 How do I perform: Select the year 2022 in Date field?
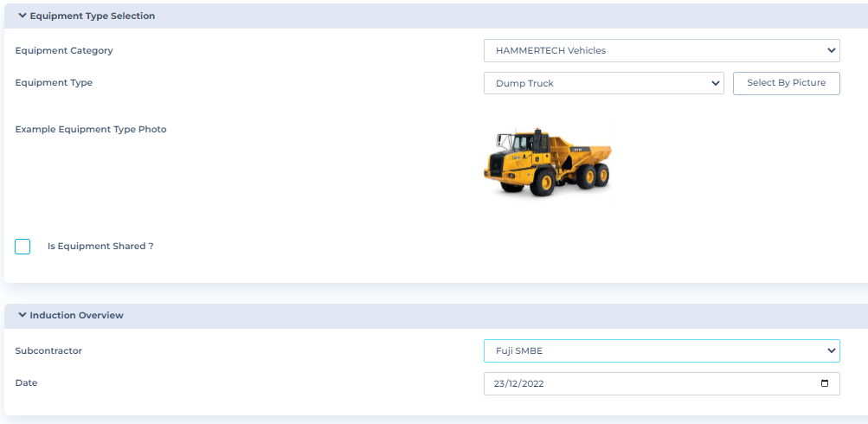click(x=530, y=383)
